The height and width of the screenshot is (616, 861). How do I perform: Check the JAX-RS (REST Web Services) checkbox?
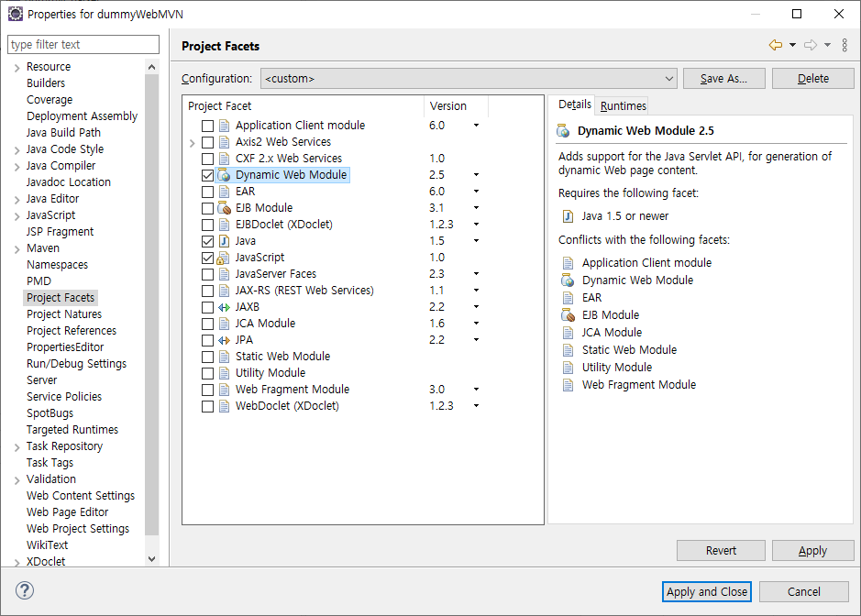click(207, 291)
